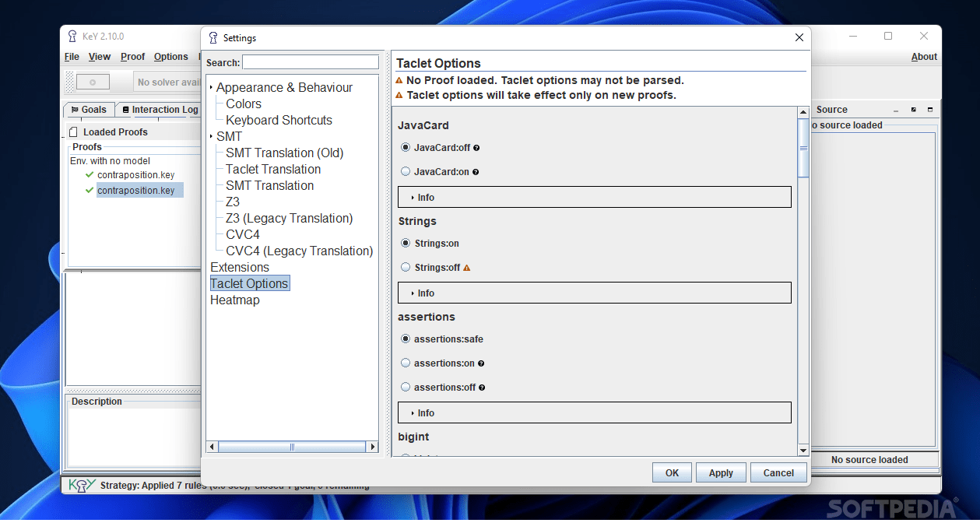The width and height of the screenshot is (980, 530).
Task: Open the File menu
Action: (72, 57)
